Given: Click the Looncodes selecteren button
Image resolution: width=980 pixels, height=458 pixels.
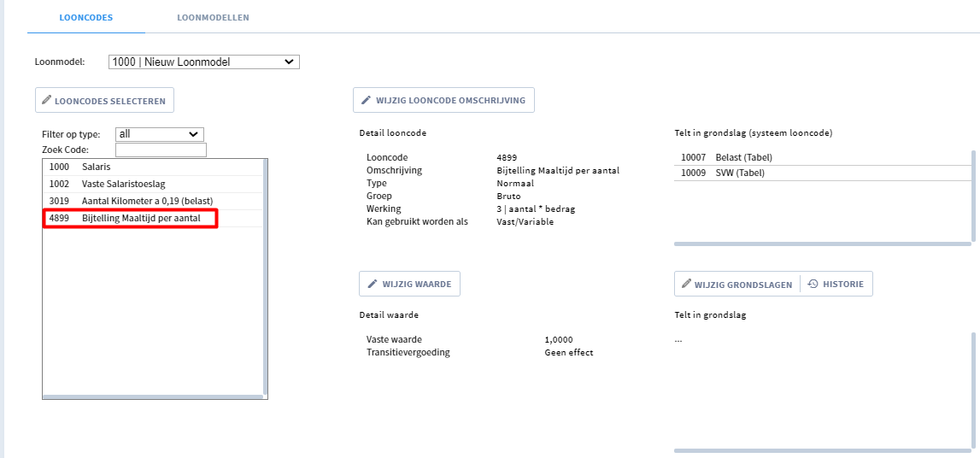Looking at the screenshot, I should (x=104, y=101).
